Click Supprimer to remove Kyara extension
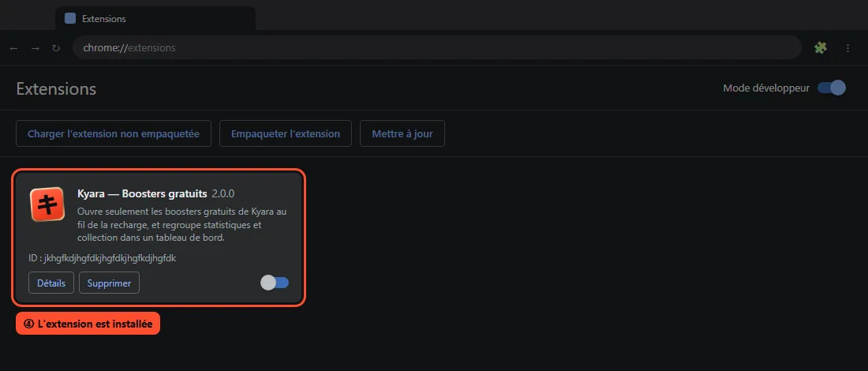Viewport: 868px width, 371px height. [109, 283]
